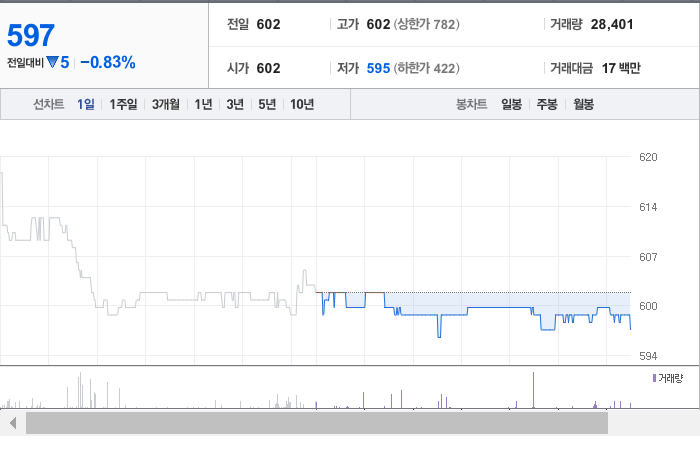Click the 거래대금 17 백만 value
The image size is (700, 450).
621,68
